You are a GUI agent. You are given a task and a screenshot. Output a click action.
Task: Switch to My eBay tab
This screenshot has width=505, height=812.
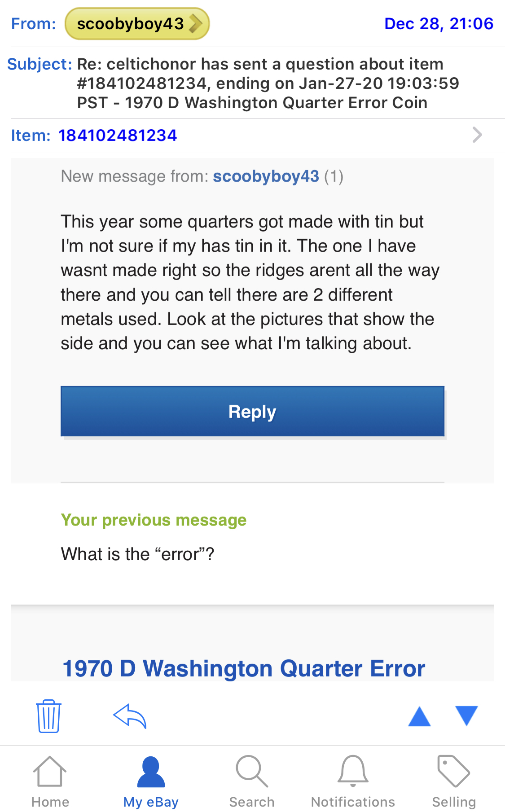(x=151, y=781)
